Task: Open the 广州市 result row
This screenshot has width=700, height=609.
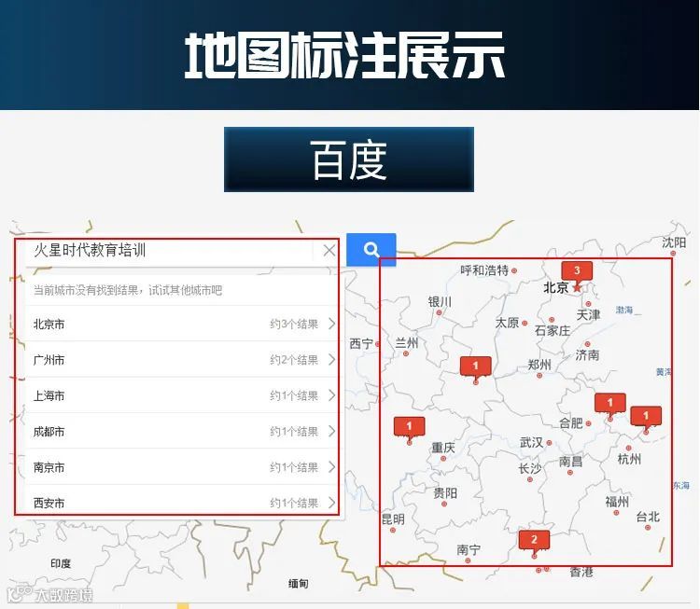Action: tap(181, 360)
